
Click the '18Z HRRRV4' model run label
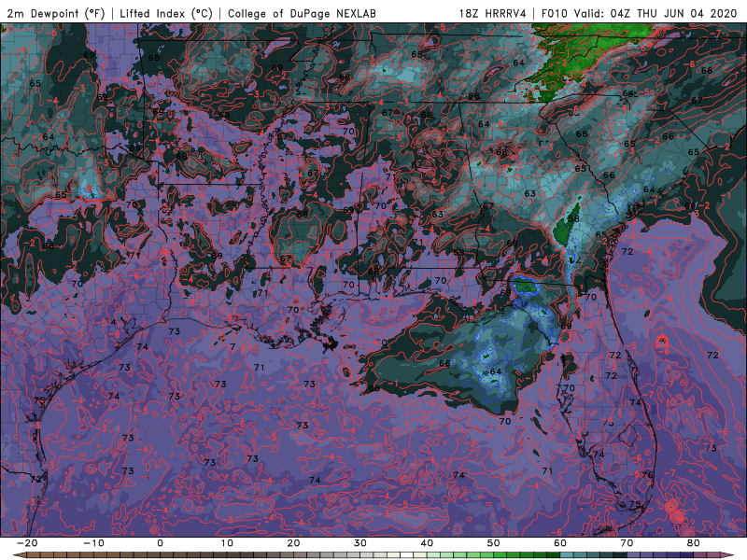[492, 14]
